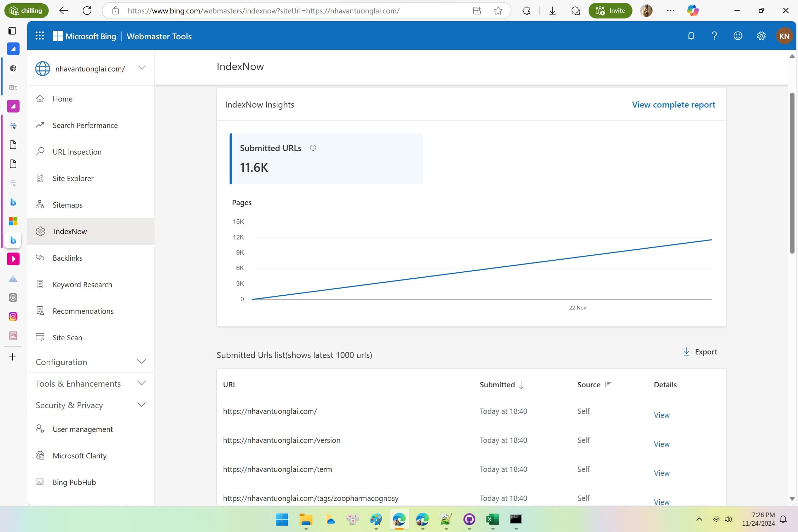This screenshot has width=798, height=532.
Task: Open Keyword Research page
Action: (x=91, y=284)
